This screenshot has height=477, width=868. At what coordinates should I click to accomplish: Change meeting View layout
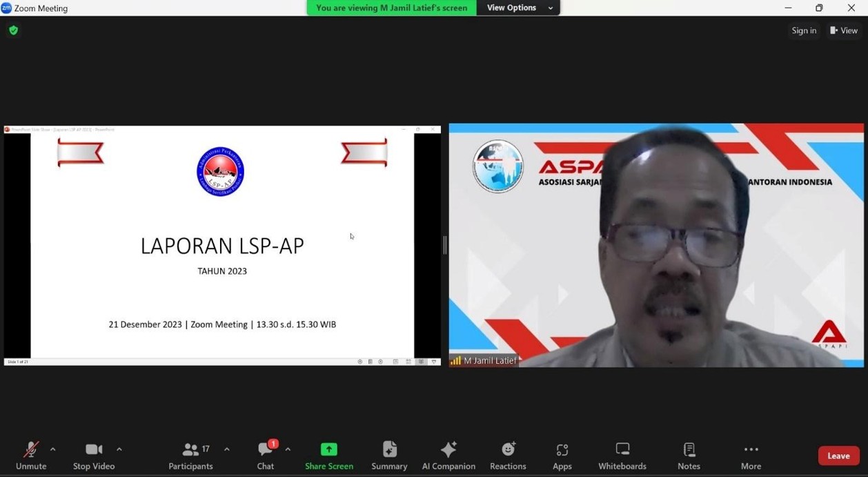[844, 30]
